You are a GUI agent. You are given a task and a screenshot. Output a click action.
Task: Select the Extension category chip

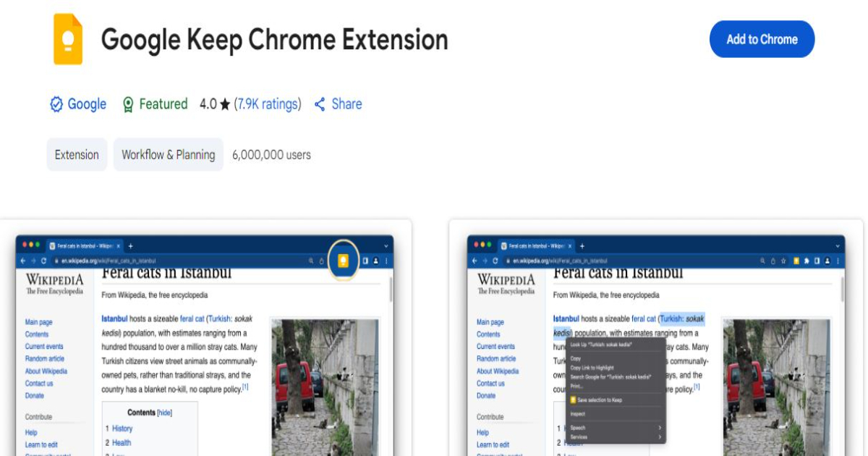[x=77, y=155]
